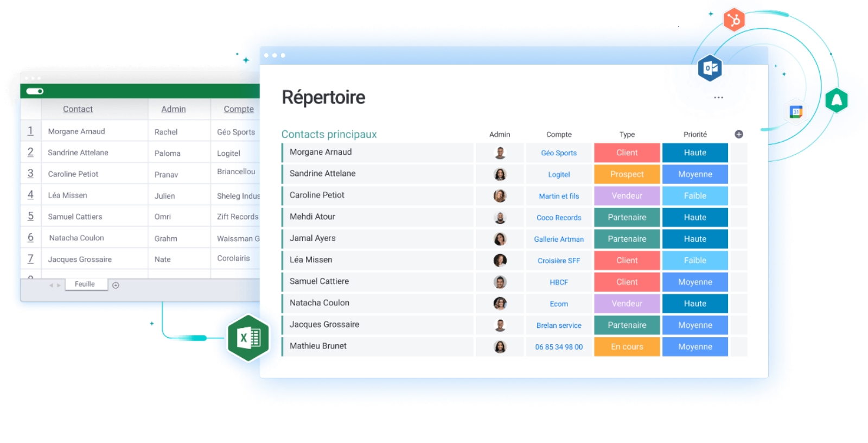
Task: Open the three-dots board menu
Action: pos(718,98)
